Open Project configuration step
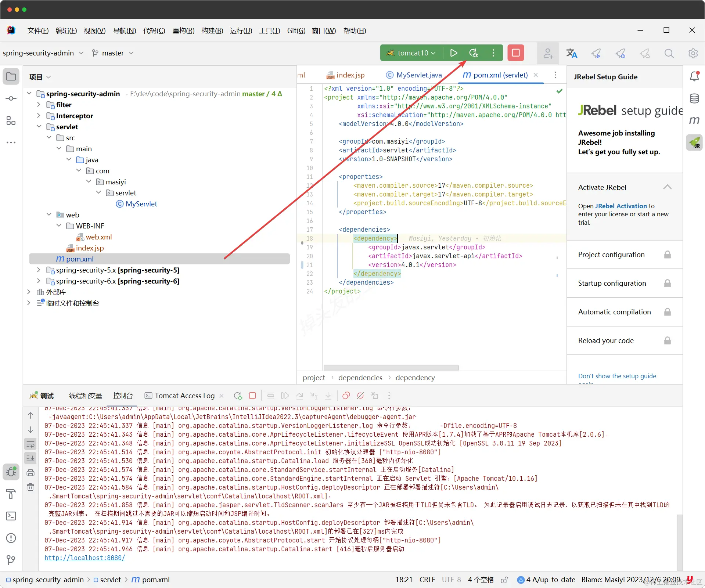This screenshot has width=705, height=588. 625,255
